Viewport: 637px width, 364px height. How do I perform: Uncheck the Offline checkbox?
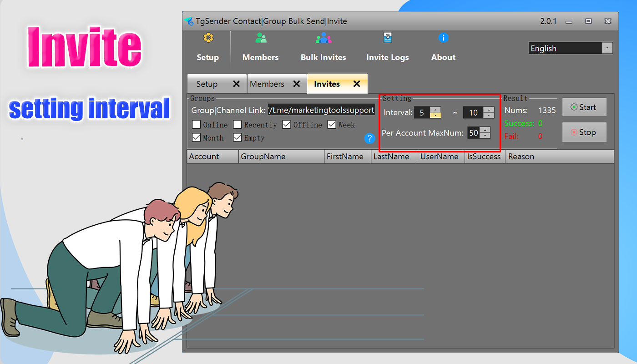[x=287, y=125]
